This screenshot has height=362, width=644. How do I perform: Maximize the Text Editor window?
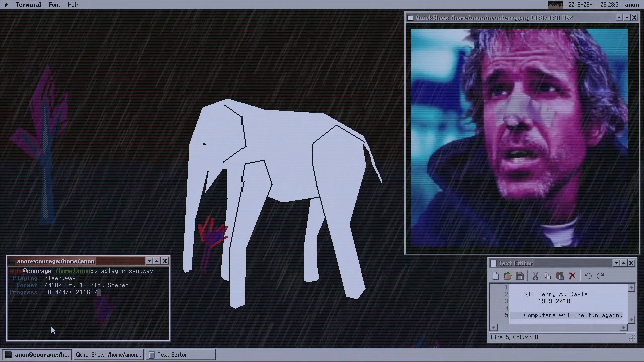tap(624, 263)
